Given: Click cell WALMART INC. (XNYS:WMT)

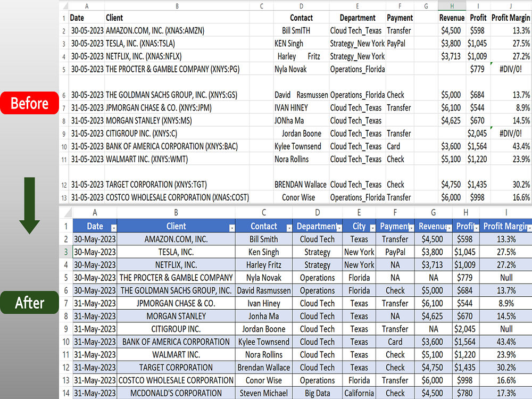Looking at the screenshot, I should [177, 159].
